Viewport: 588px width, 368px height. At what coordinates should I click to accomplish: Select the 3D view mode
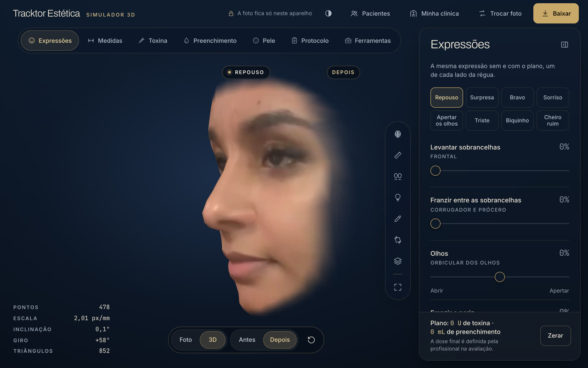[213, 340]
